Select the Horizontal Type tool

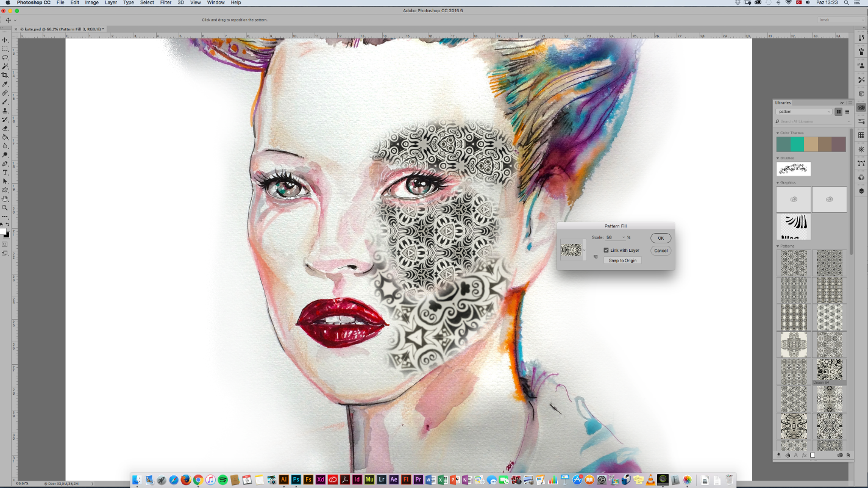point(5,173)
